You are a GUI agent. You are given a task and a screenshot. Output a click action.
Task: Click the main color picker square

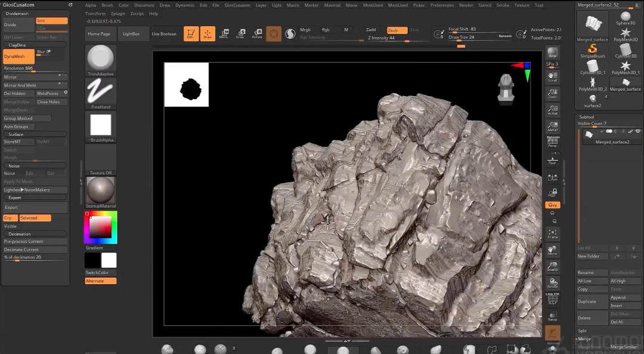100,227
